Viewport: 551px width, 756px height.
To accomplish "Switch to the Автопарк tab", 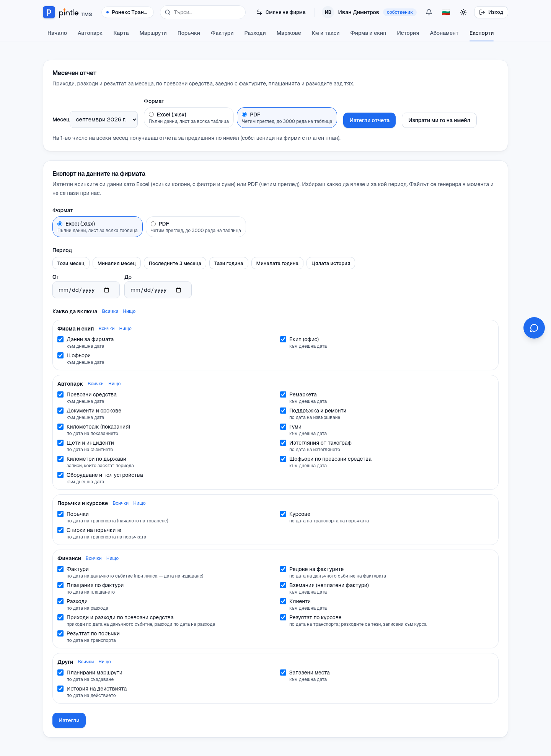I will point(90,33).
